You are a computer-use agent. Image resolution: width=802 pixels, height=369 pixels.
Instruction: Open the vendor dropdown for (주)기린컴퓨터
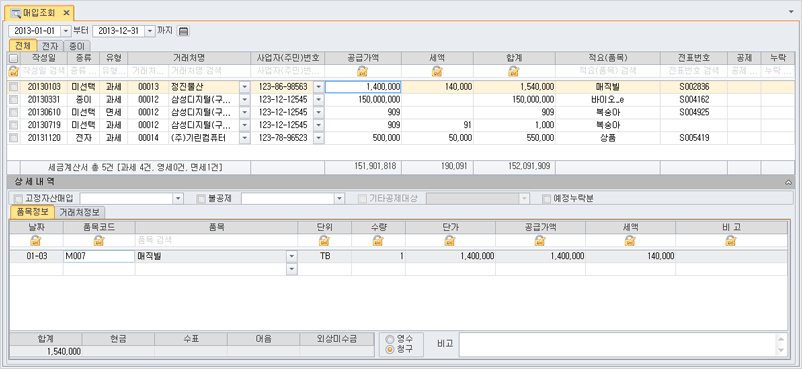tap(244, 138)
